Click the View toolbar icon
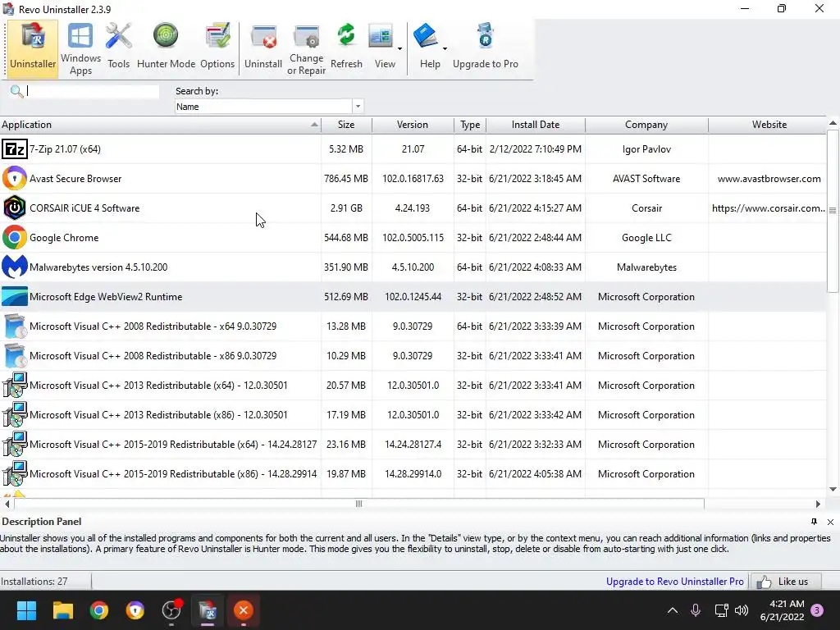Image resolution: width=840 pixels, height=630 pixels. [x=381, y=38]
